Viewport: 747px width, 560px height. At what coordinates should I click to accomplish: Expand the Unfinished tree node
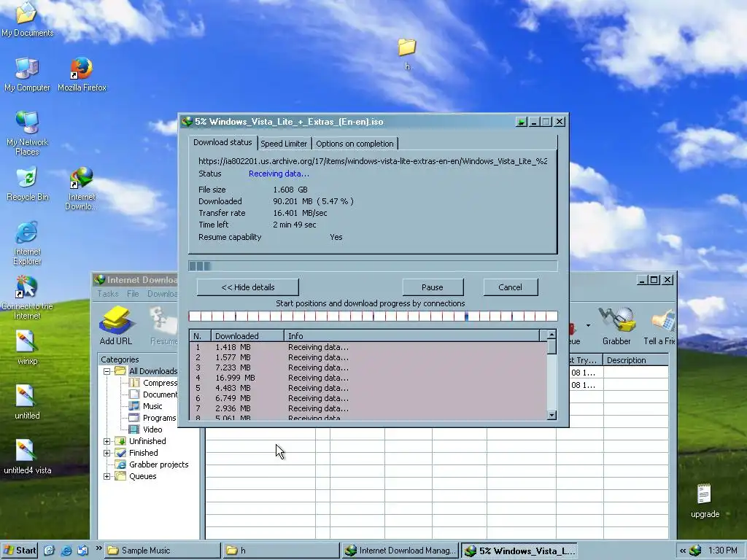pos(107,441)
